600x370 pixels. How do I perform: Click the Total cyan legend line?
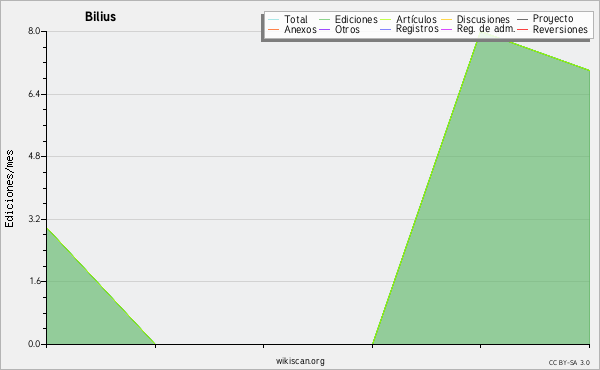click(x=273, y=20)
